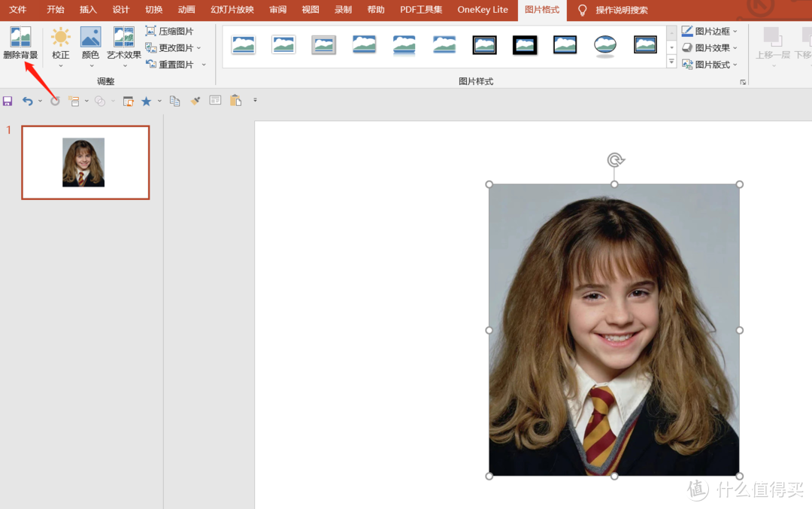Open 图片版式 picture layout dropdown
The height and width of the screenshot is (509, 812).
tap(709, 64)
